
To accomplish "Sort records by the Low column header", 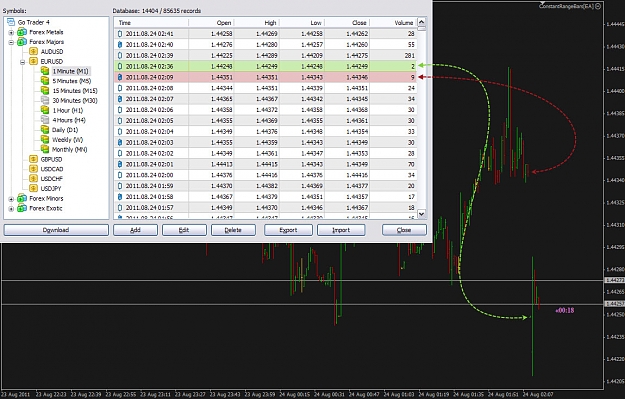I will pos(302,23).
